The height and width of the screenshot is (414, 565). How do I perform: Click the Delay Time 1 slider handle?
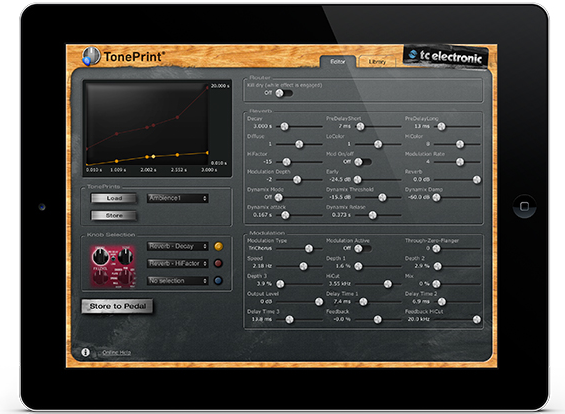click(x=363, y=302)
